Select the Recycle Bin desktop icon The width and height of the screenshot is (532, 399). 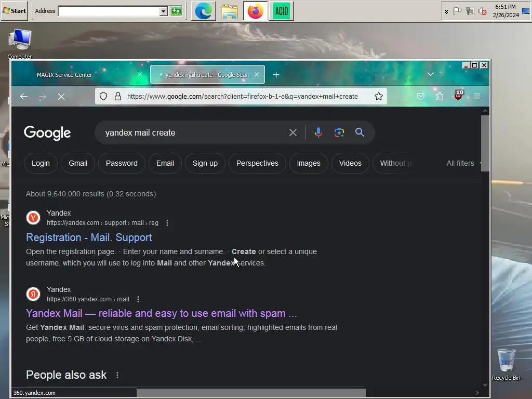[506, 365]
